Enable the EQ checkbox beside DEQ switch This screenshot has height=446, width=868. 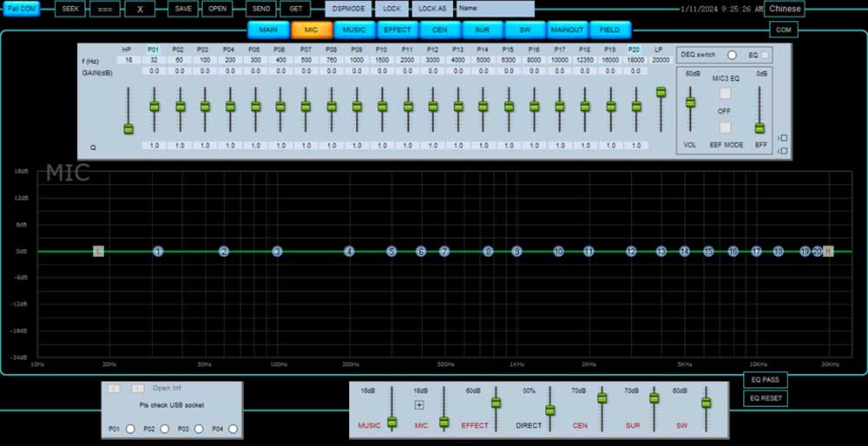(765, 55)
